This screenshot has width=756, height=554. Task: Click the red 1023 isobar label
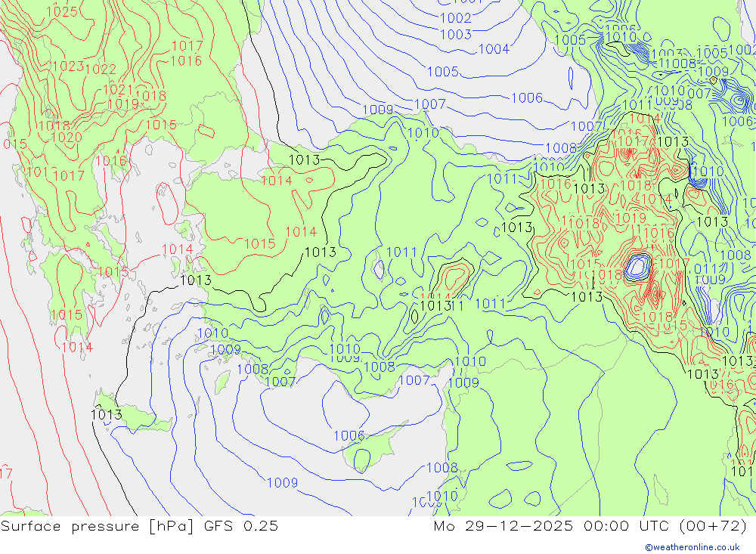tap(68, 66)
